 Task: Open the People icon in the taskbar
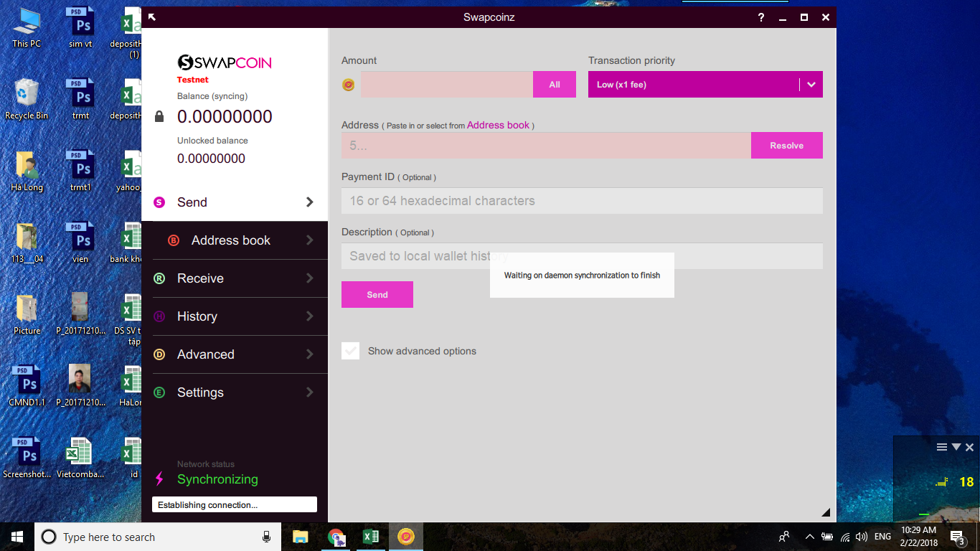pos(784,537)
